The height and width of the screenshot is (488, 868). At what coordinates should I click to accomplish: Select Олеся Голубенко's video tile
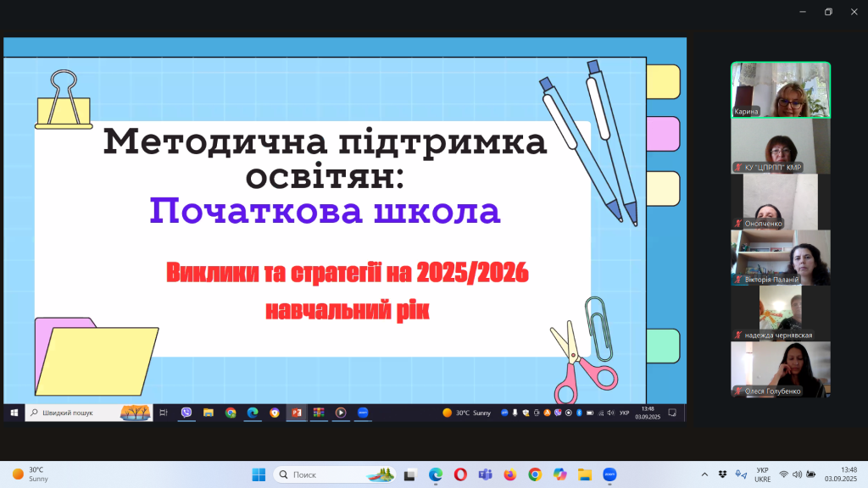click(x=781, y=369)
